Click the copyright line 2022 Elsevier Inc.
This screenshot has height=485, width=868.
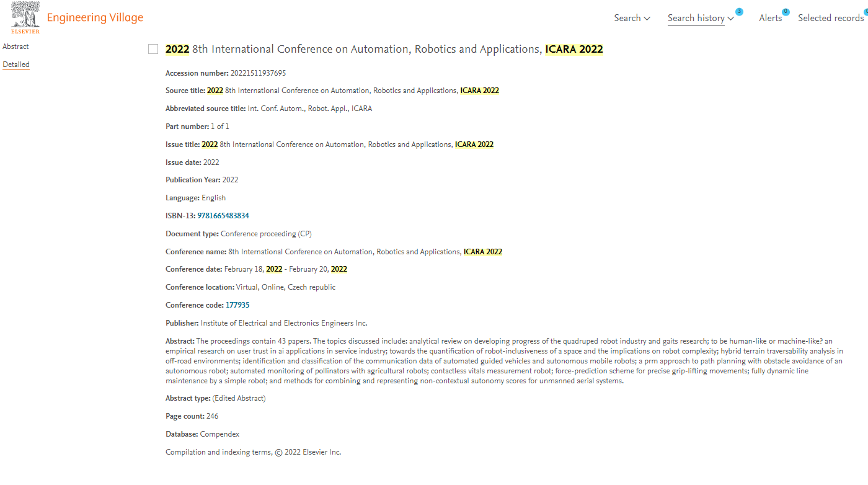pos(253,452)
